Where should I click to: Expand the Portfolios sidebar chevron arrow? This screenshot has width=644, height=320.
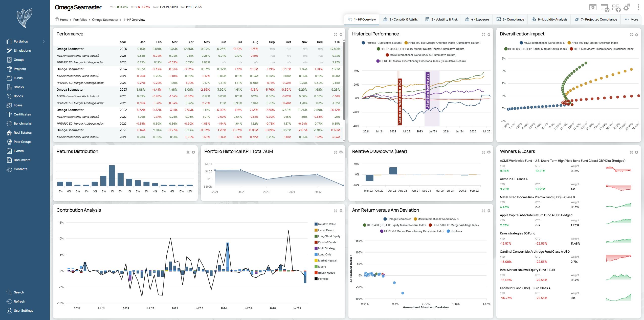[x=44, y=42]
